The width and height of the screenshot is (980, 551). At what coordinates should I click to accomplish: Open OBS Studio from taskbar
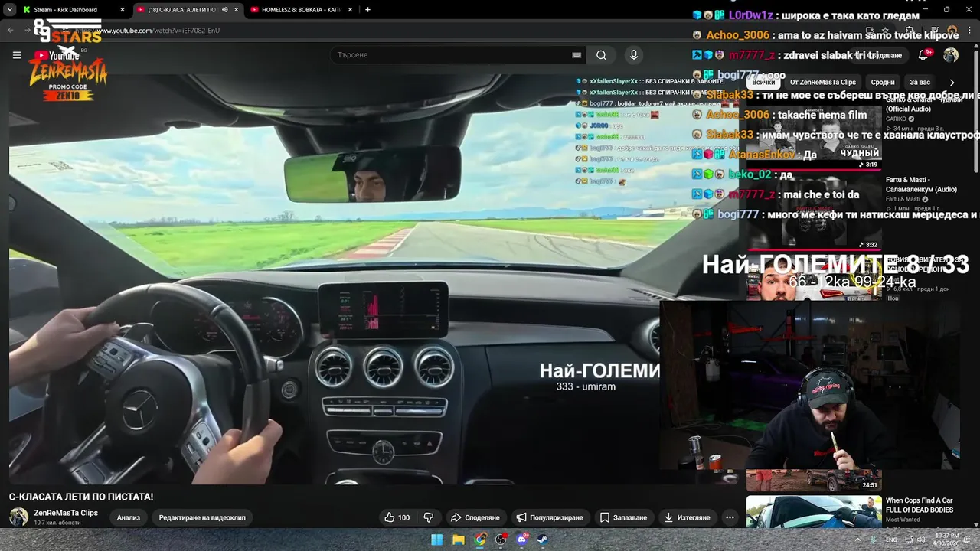pyautogui.click(x=501, y=540)
